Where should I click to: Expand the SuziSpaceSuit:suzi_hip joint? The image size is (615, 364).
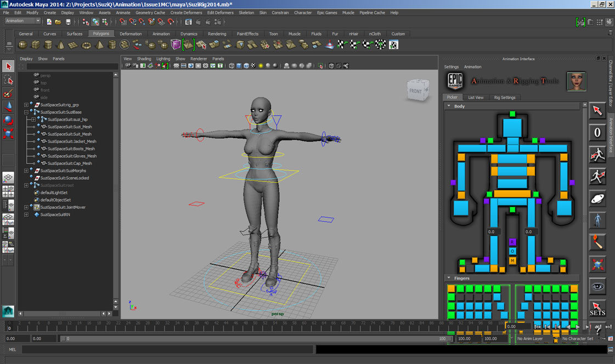pyautogui.click(x=33, y=120)
